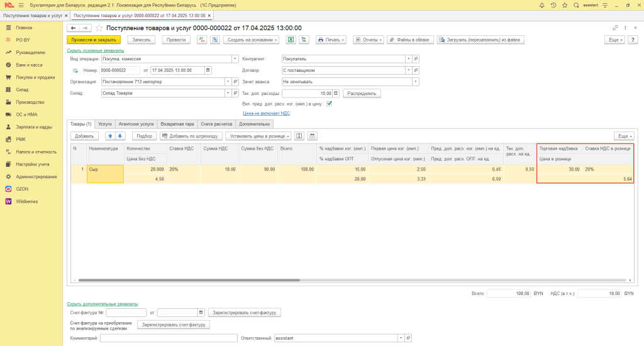Click the global search magnifier icon

click(576, 5)
